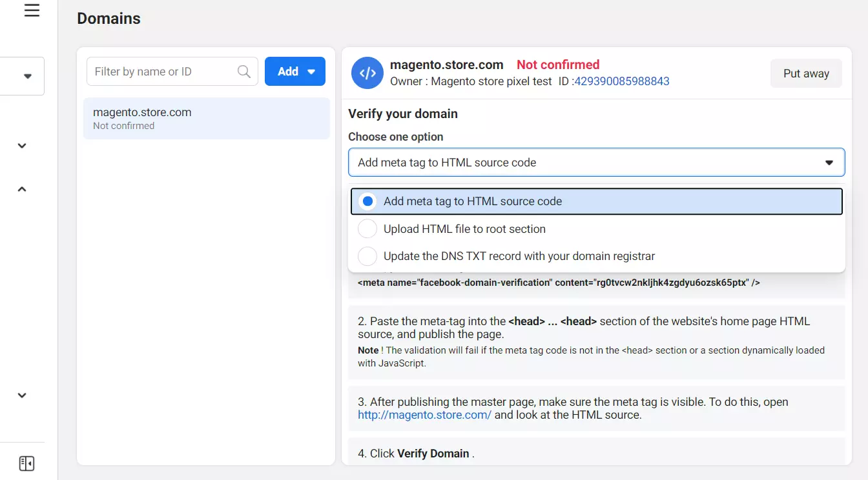The image size is (868, 480).
Task: Open the Choose one option combo box
Action: tap(596, 163)
